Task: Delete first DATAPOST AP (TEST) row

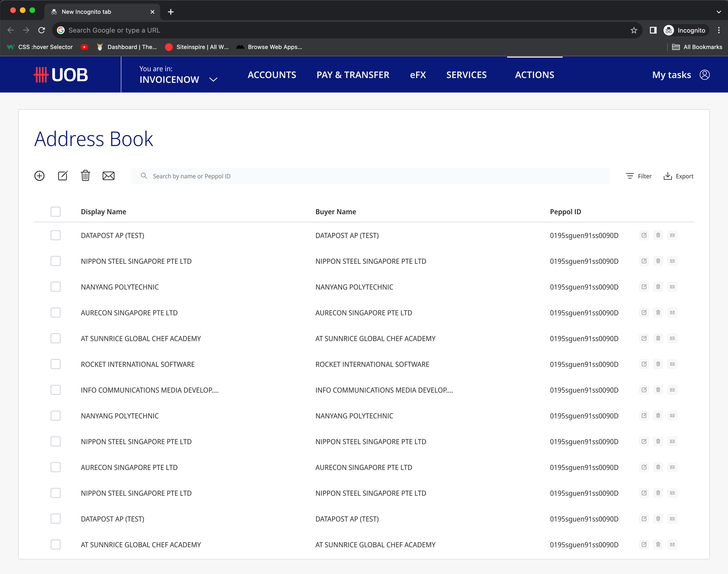Action: point(658,235)
